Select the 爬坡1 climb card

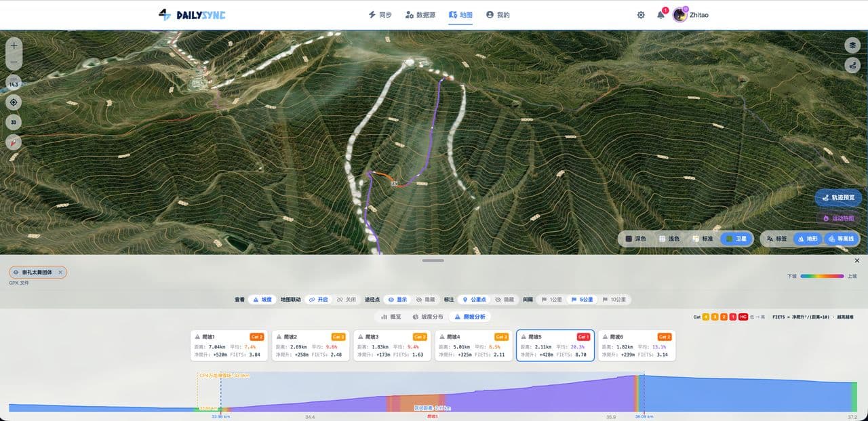229,346
